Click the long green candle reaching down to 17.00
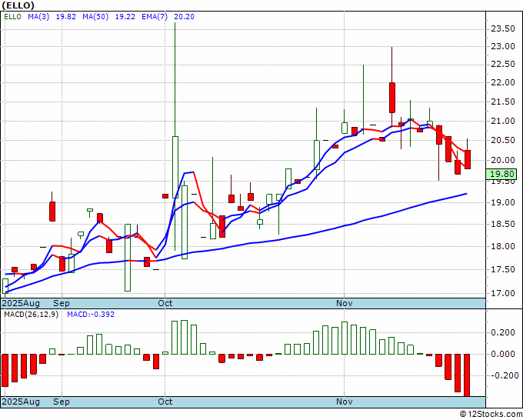Viewport: 523px width, 420px height. click(x=128, y=258)
